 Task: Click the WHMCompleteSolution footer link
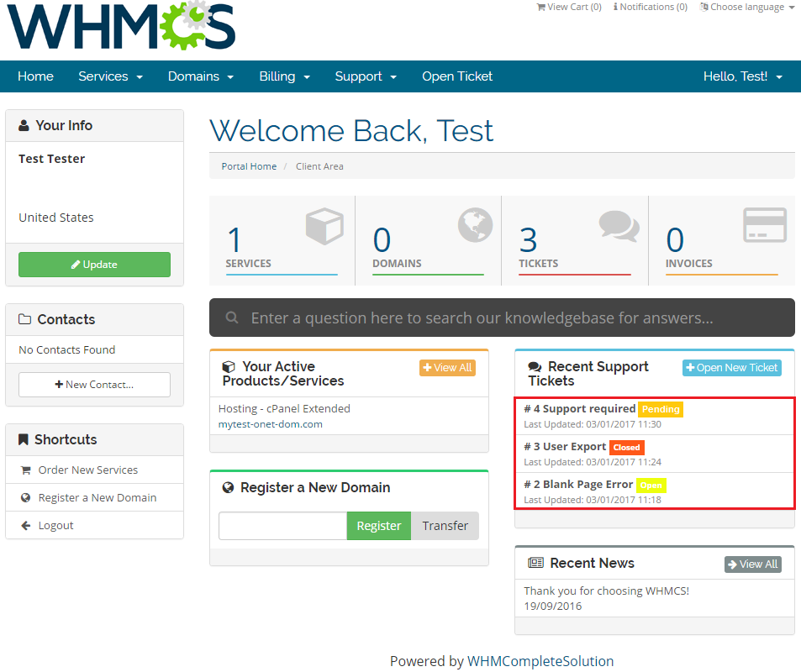click(540, 661)
